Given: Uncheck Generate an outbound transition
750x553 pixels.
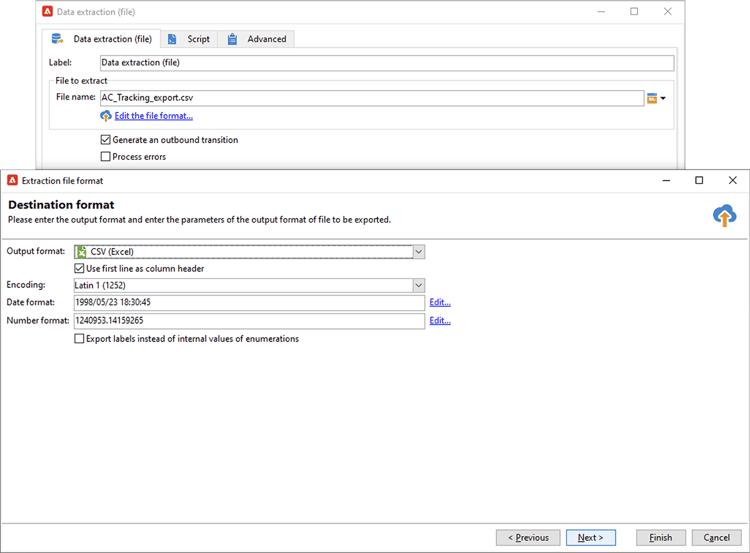Looking at the screenshot, I should [x=105, y=140].
